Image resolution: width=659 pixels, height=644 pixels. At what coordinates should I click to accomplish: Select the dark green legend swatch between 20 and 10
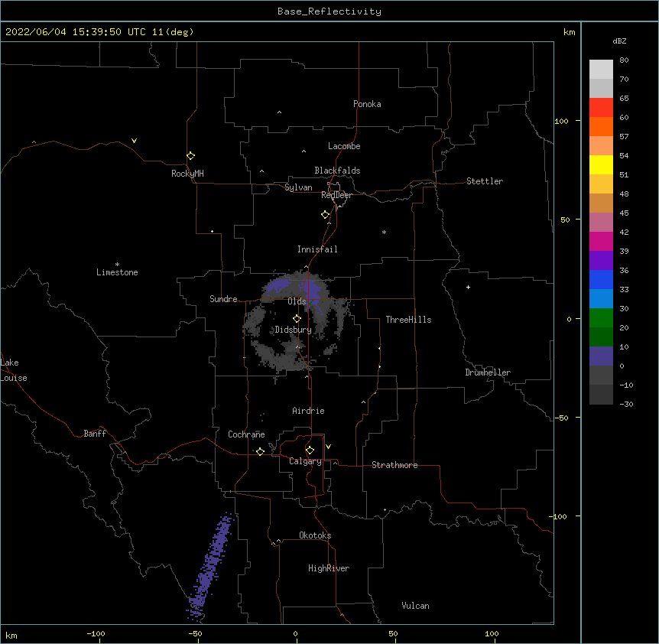(x=601, y=337)
